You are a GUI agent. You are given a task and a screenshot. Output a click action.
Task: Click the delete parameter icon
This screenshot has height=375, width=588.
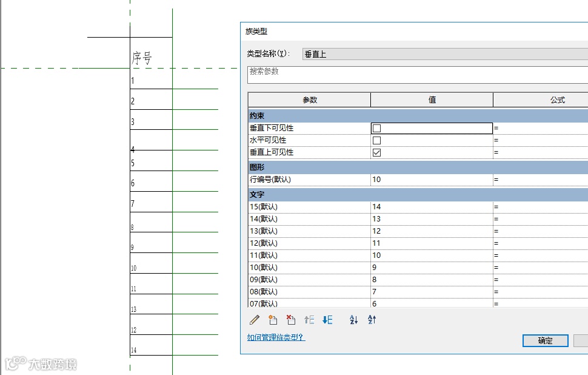(x=290, y=320)
